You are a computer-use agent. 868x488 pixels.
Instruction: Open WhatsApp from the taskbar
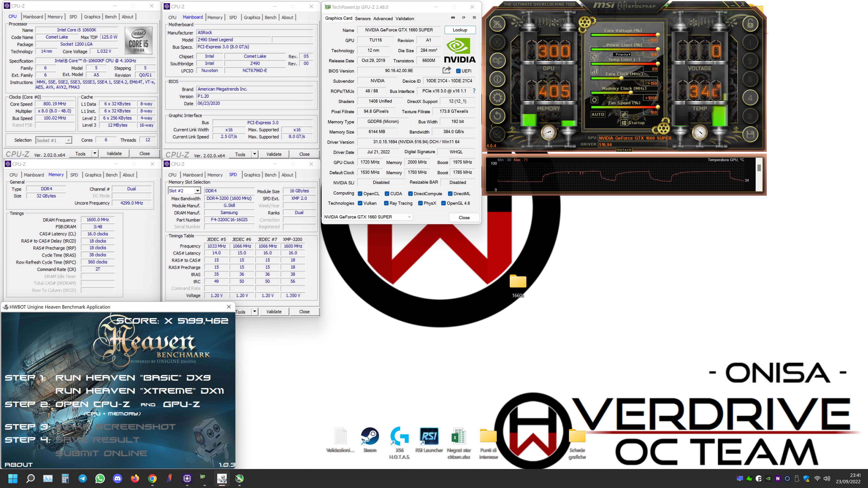coord(100,478)
